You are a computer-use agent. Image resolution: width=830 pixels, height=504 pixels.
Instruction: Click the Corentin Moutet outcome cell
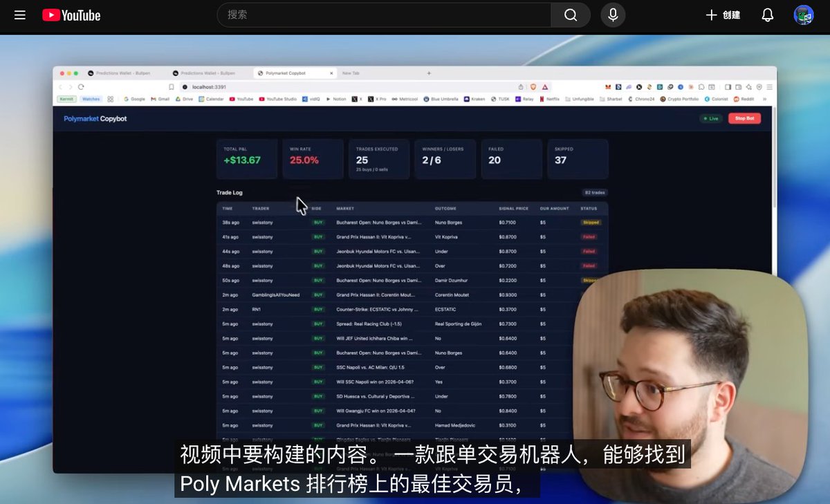[x=452, y=295]
